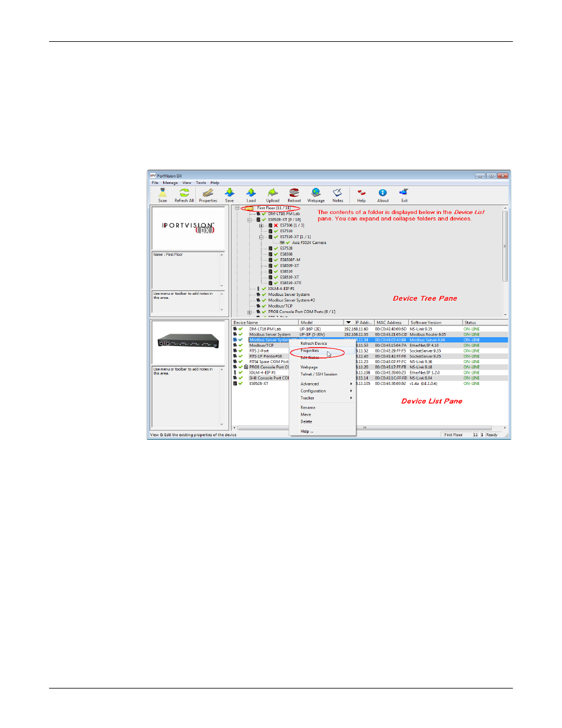Sort by the IP Addr column header
This screenshot has width=562, height=728.
(x=359, y=322)
